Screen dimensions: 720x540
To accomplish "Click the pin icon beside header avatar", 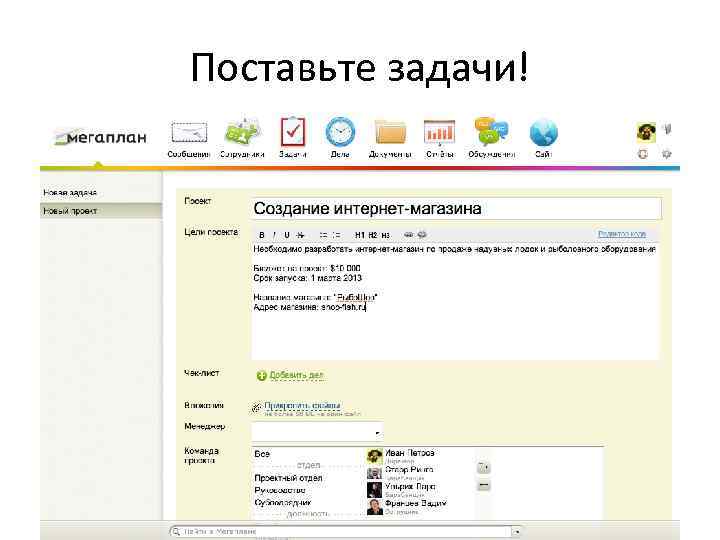I will coord(668,129).
